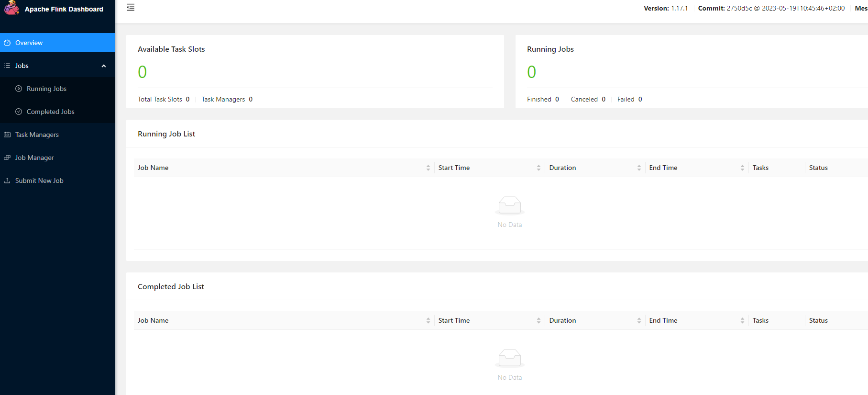Click Start Time header in Completed Job List
Viewport: 868px width, 395px height.
[454, 320]
